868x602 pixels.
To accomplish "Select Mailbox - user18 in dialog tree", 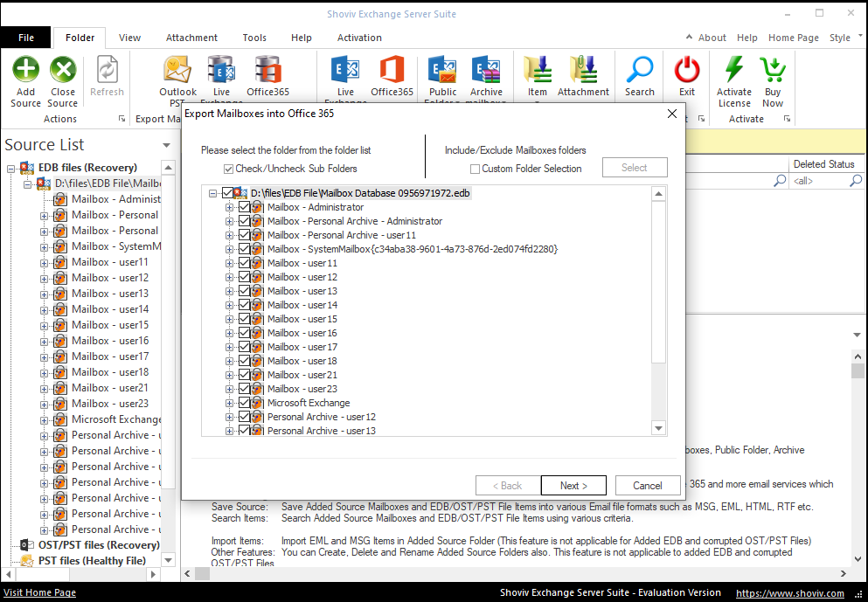I will pyautogui.click(x=302, y=361).
